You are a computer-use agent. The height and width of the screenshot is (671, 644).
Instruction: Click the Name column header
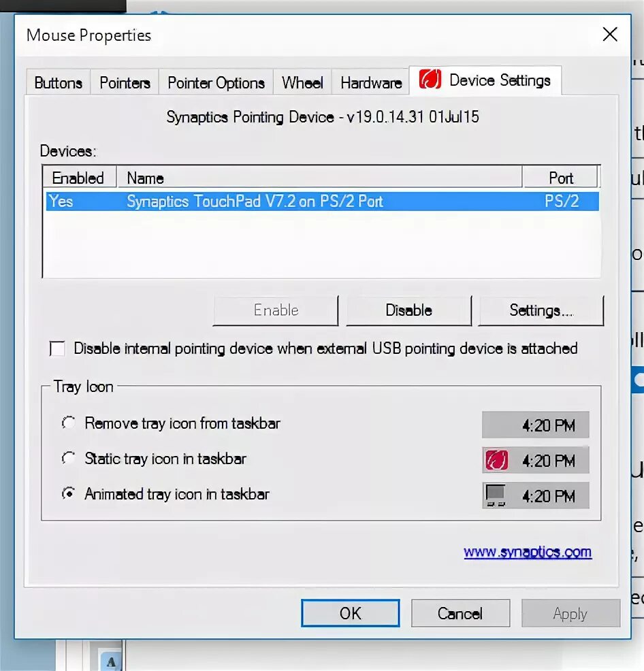tap(319, 177)
